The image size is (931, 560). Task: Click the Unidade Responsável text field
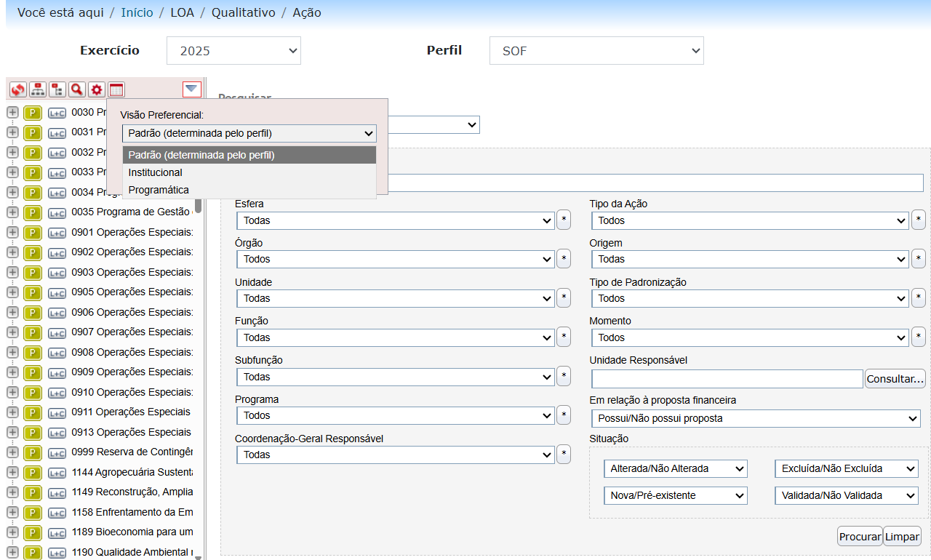click(x=727, y=379)
